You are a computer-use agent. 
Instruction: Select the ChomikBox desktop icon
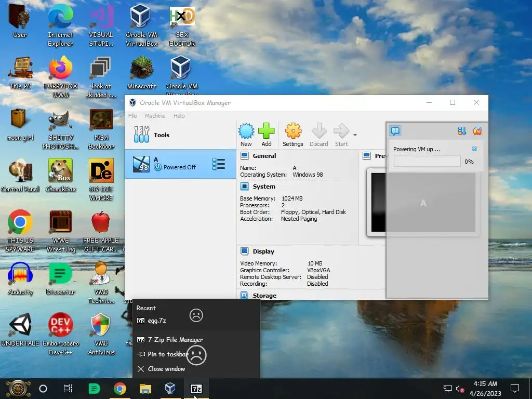[61, 176]
